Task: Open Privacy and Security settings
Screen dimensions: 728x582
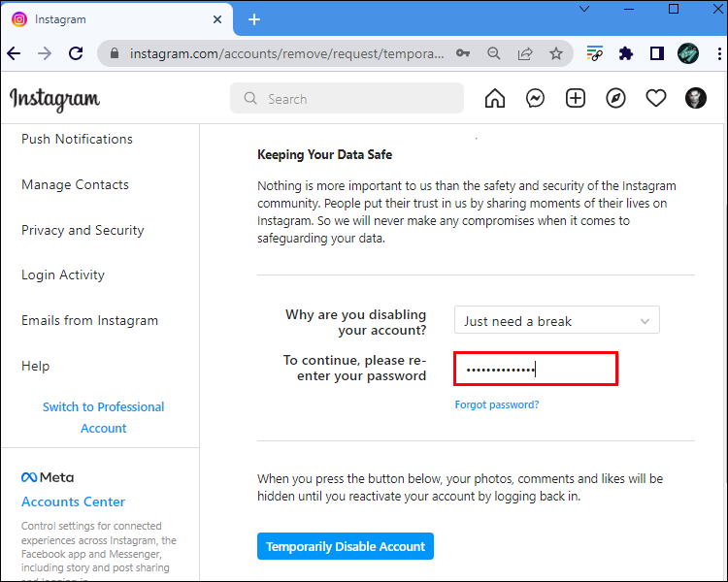Action: point(83,230)
